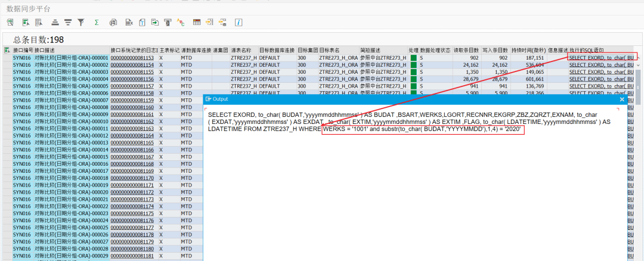
Task: Click the 简短描述 column header
Action: pos(383,50)
